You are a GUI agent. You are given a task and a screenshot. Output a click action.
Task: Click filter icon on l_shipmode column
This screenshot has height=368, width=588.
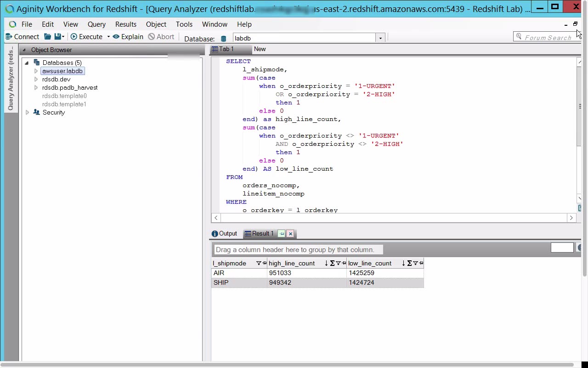[259, 263]
